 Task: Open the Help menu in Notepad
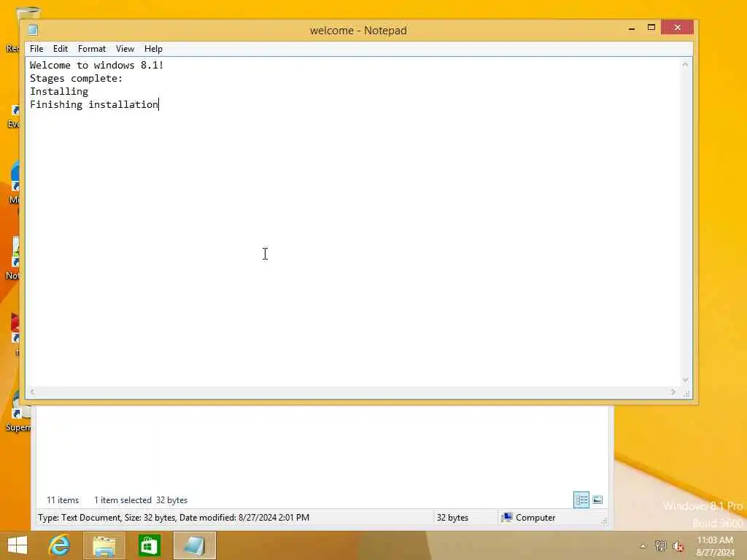[x=153, y=49]
